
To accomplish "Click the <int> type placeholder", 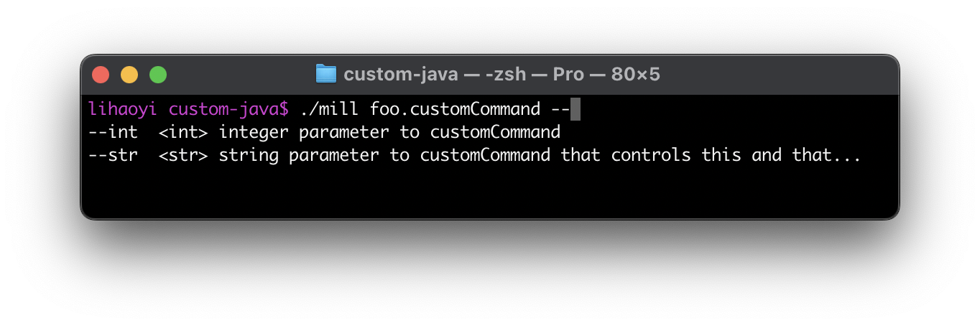I will tap(183, 133).
